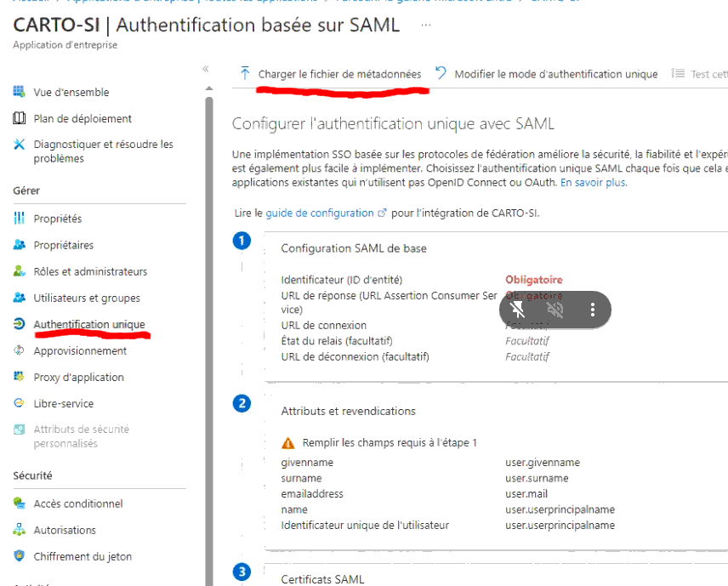Click the emailaddress claim name
This screenshot has width=728, height=586.
[x=312, y=493]
